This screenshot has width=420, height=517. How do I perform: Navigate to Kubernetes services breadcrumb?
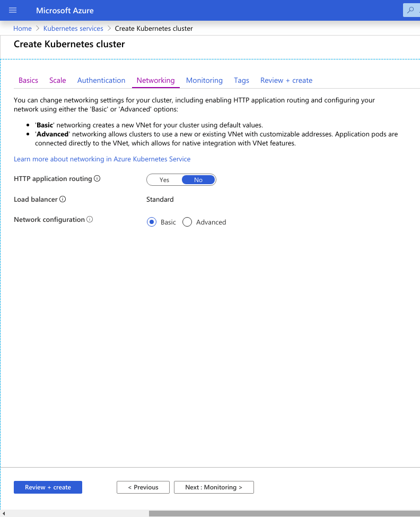[x=73, y=29]
